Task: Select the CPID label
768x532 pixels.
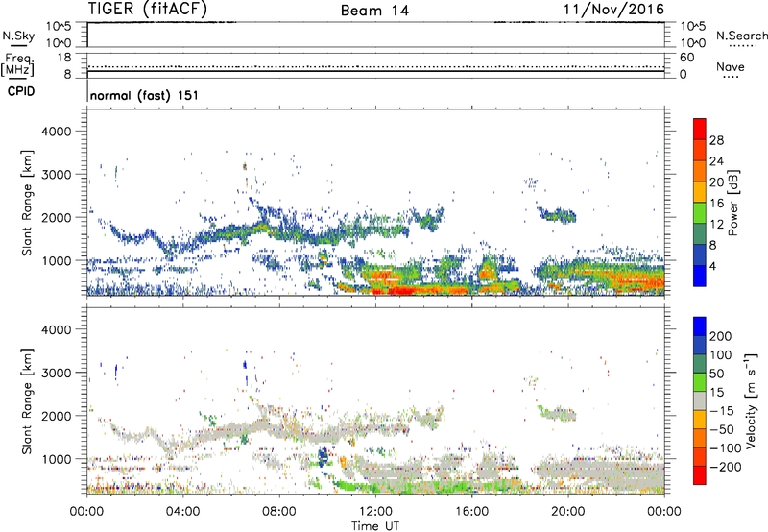Action: click(x=21, y=91)
